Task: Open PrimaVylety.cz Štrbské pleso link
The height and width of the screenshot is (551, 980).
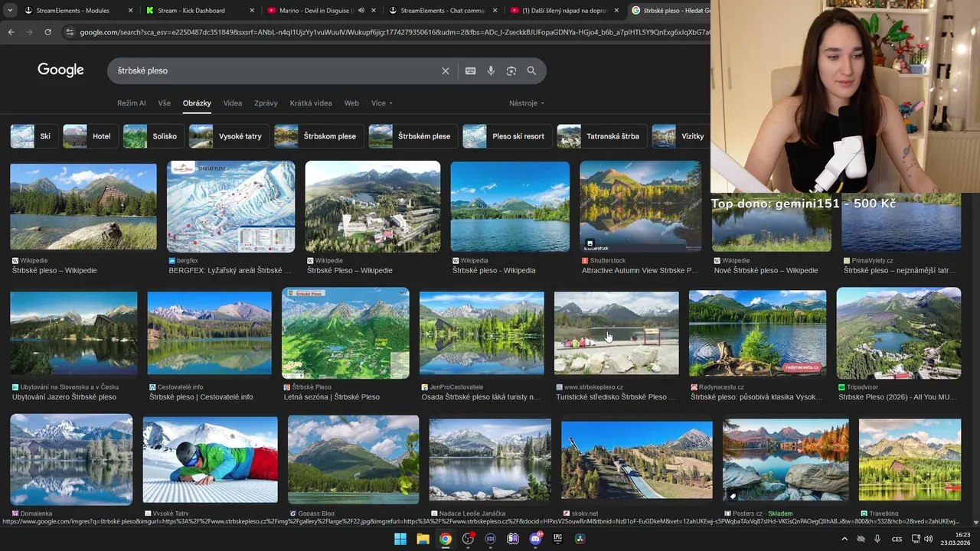Action: [x=900, y=270]
